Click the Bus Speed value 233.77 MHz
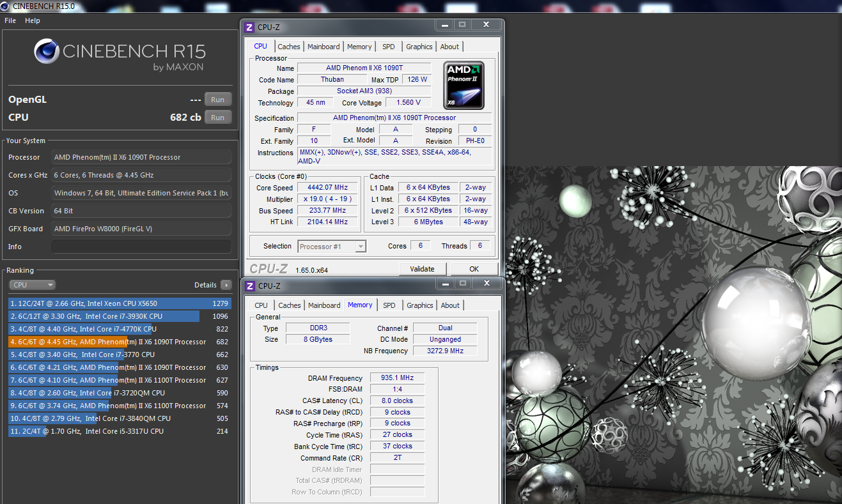The image size is (842, 504). coord(329,210)
